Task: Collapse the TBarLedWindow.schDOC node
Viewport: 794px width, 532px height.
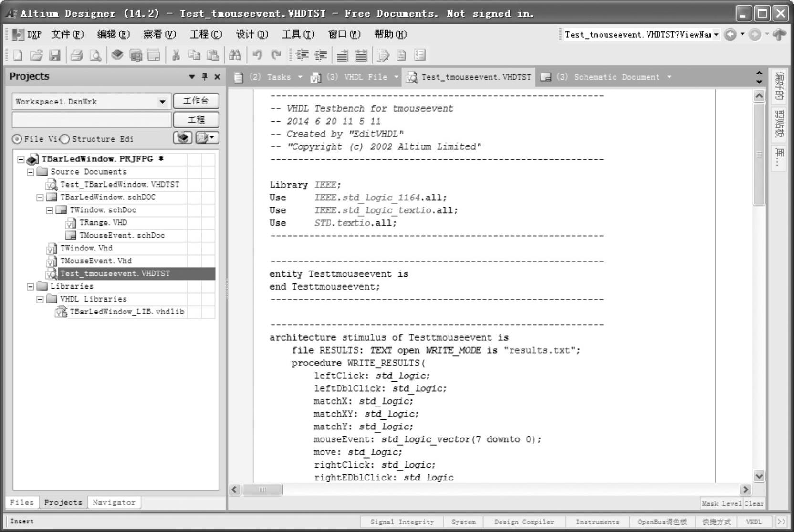Action: 40,198
